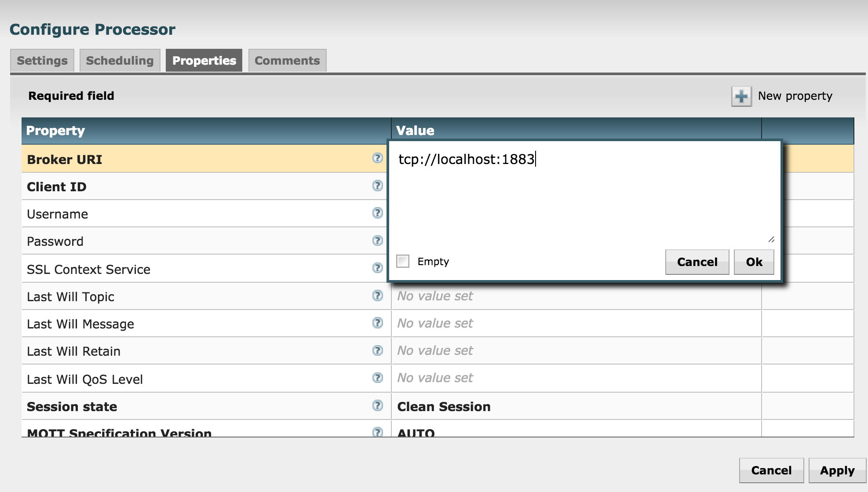Viewport: 868px width, 492px height.
Task: Go to the Comments tab
Action: pyautogui.click(x=287, y=61)
